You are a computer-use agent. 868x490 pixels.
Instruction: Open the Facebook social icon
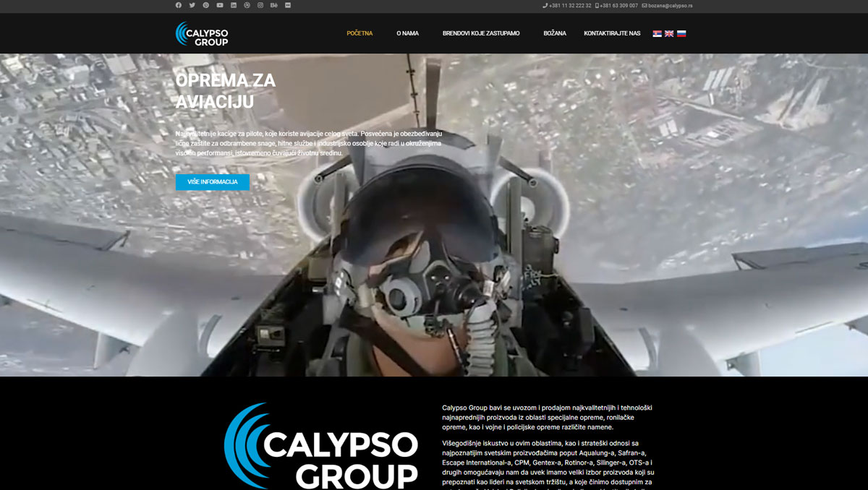(179, 5)
